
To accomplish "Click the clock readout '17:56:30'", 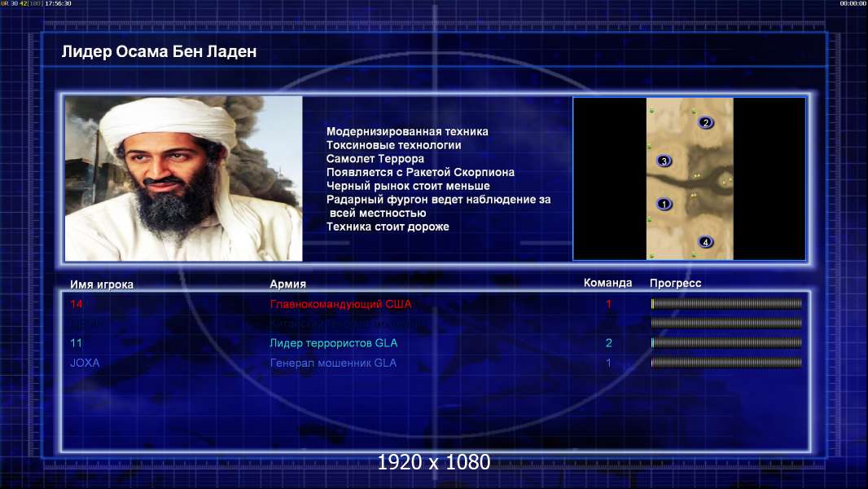I will (x=58, y=3).
